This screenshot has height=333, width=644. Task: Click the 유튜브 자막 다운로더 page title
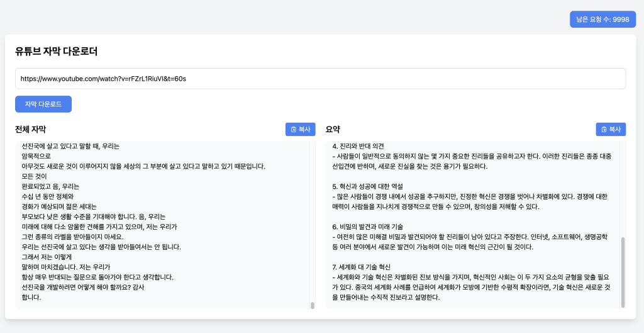pyautogui.click(x=56, y=52)
